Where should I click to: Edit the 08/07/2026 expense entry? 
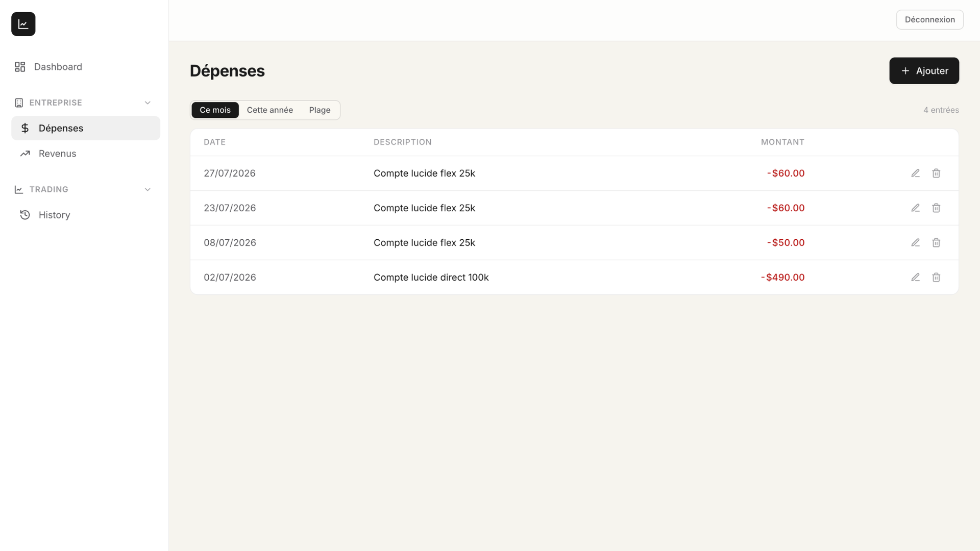click(x=915, y=243)
